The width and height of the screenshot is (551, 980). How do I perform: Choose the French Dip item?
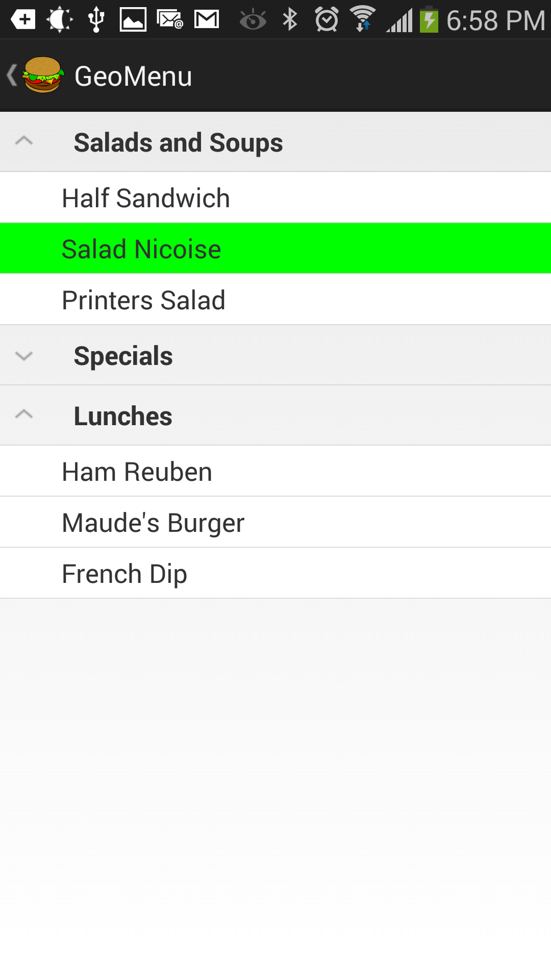coord(124,574)
